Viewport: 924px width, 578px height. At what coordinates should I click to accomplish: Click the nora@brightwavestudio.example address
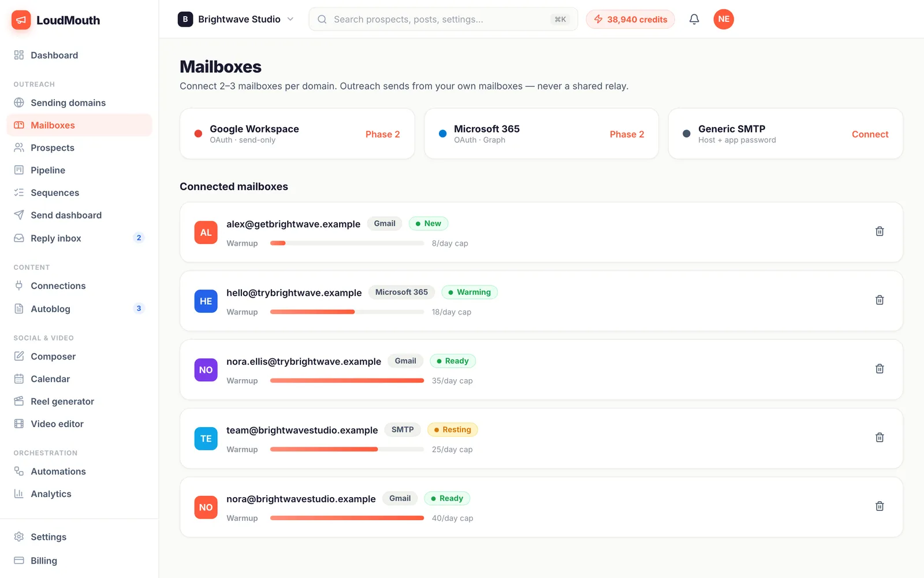[x=301, y=499]
